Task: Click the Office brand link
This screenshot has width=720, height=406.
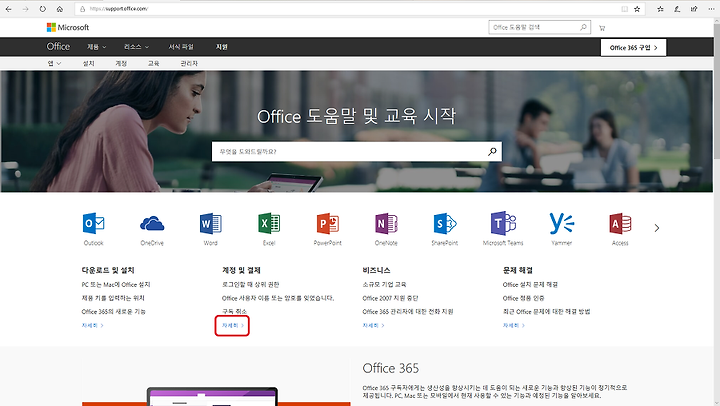Action: (x=58, y=46)
